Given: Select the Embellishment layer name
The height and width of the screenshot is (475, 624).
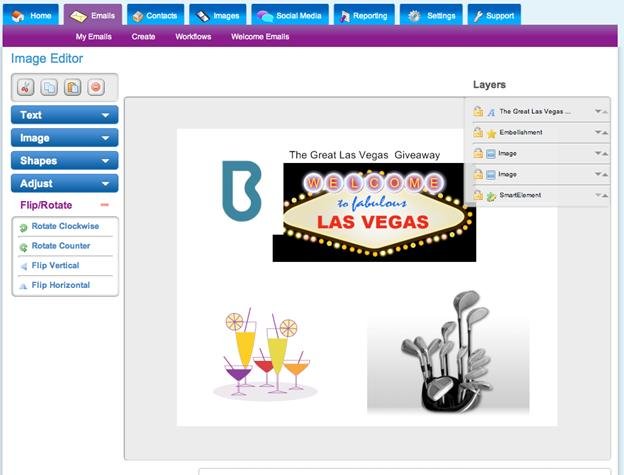Looking at the screenshot, I should 521,132.
